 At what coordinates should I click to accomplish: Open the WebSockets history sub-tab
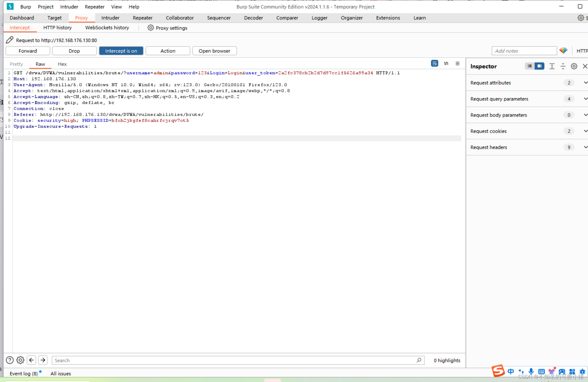click(x=107, y=27)
